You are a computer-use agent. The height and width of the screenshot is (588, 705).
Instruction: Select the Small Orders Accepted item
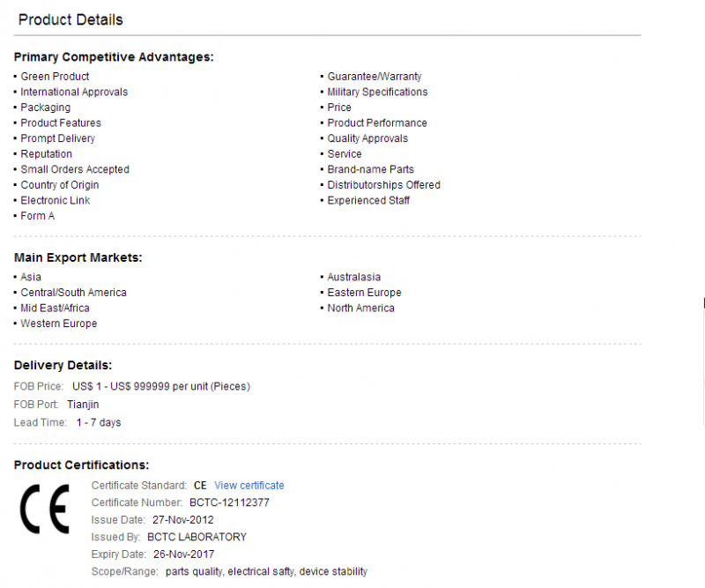75,169
